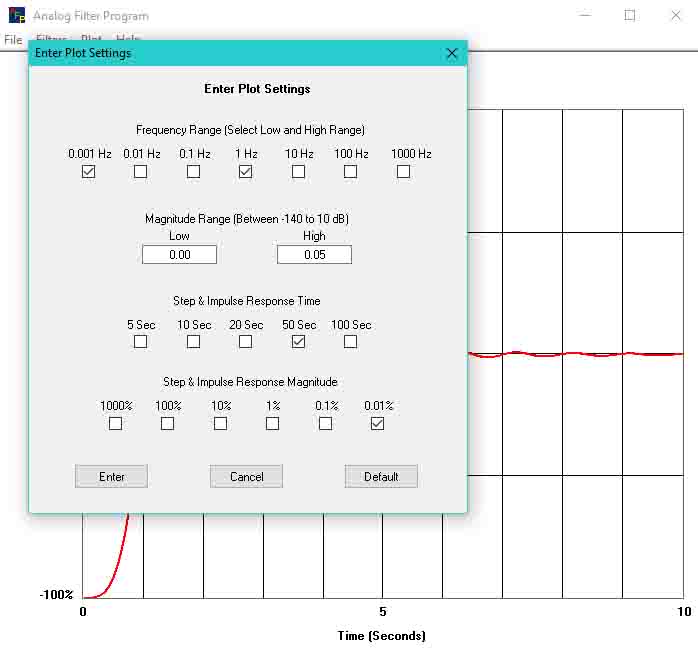Select the 1% response magnitude checkbox
Viewport: 698px width, 671px height.
272,423
